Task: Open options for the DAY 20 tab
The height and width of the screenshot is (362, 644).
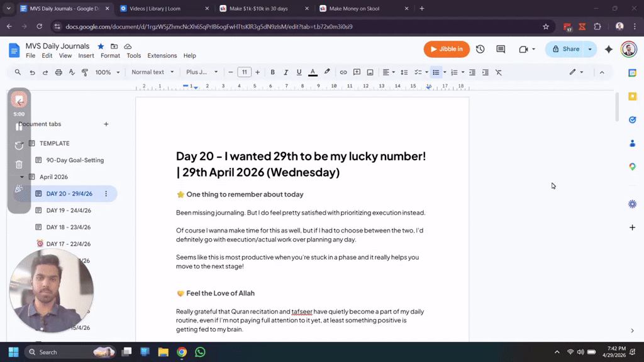Action: pos(106,194)
